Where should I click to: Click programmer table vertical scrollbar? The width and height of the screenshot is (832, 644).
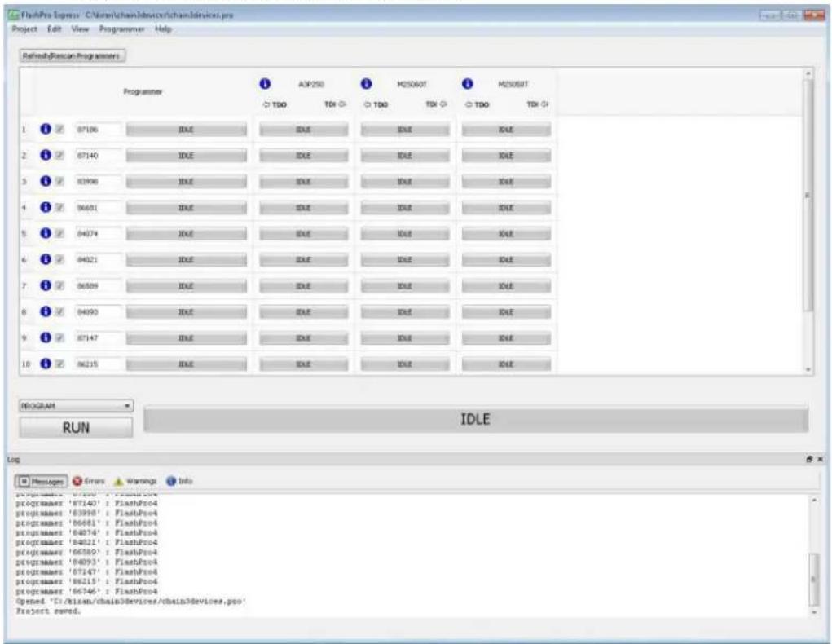click(808, 221)
